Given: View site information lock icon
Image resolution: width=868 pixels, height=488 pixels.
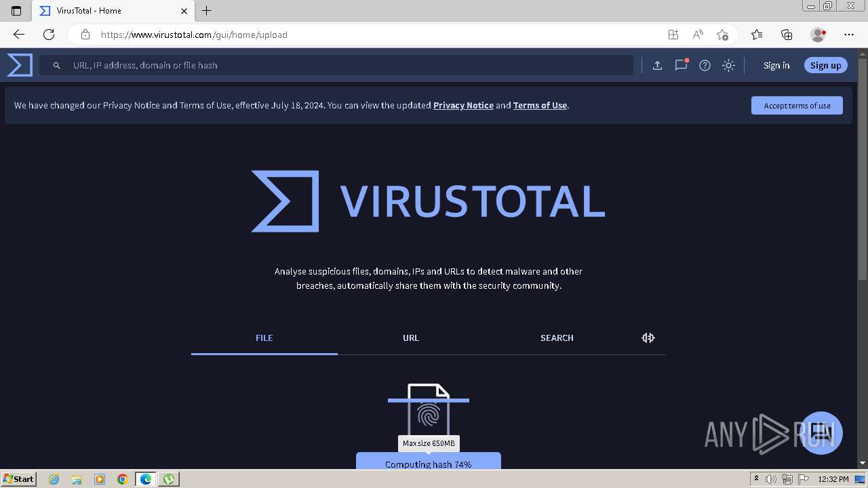Looking at the screenshot, I should click(x=85, y=35).
